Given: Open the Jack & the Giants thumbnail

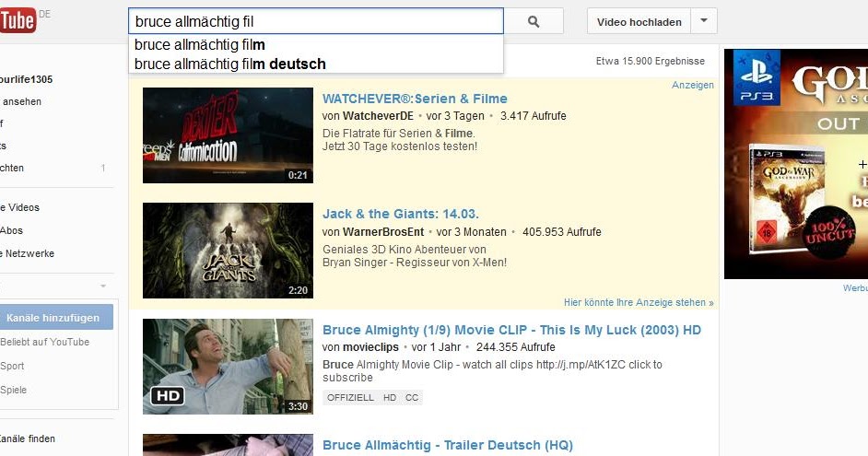Looking at the screenshot, I should pyautogui.click(x=229, y=251).
